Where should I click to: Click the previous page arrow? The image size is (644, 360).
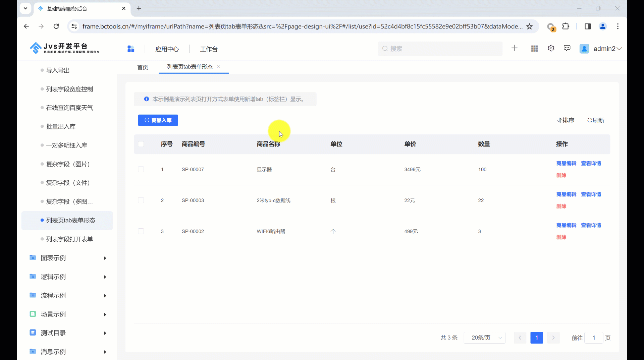(520, 338)
